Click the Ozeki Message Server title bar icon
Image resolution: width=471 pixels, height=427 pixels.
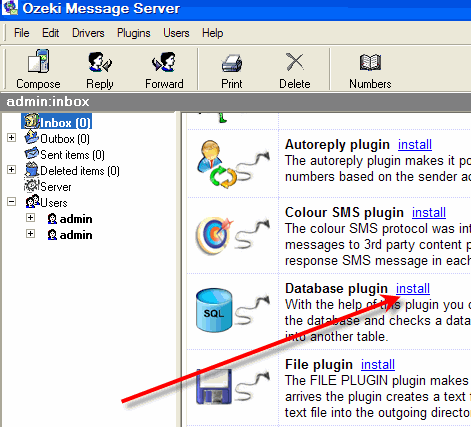[x=10, y=7]
